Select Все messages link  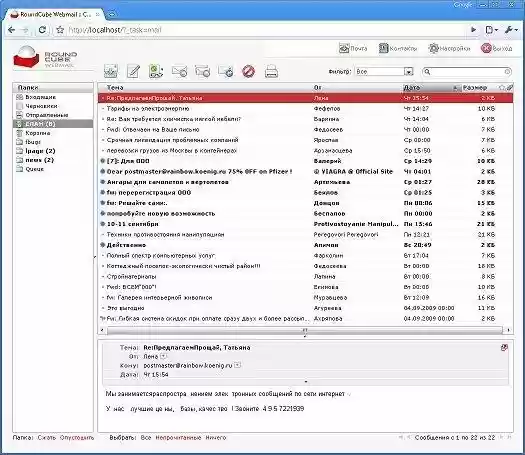(x=146, y=438)
